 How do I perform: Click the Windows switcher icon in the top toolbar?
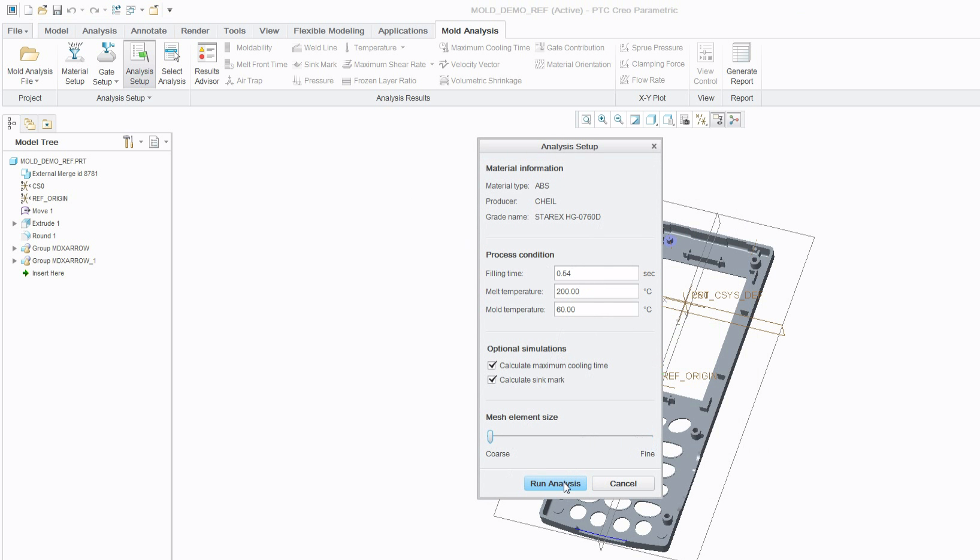click(131, 10)
